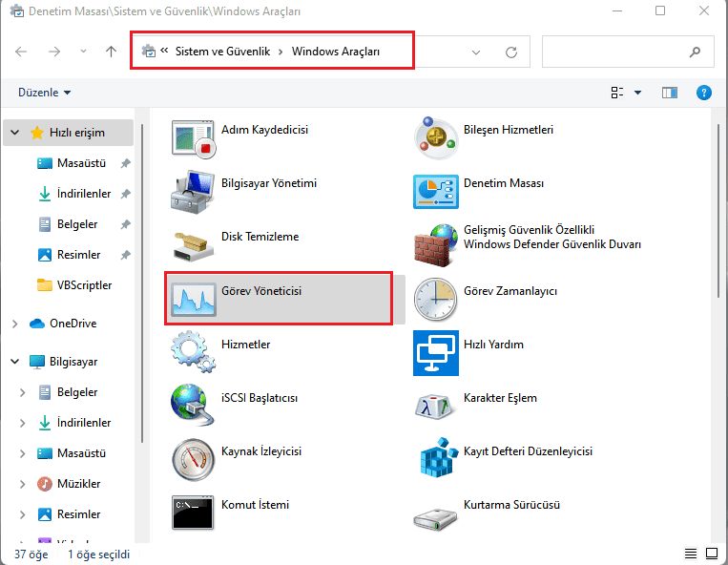Open the Düzenle dropdown menu

click(44, 93)
